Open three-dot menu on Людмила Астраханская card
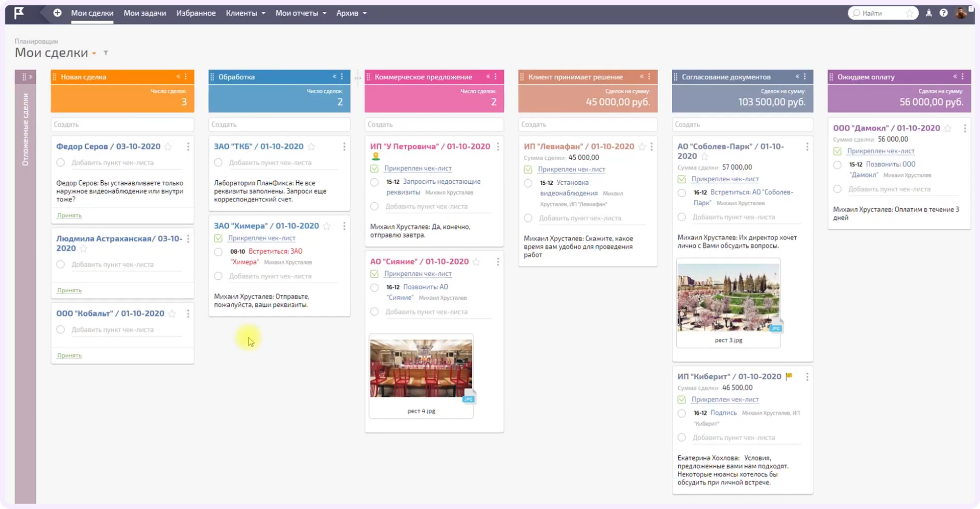The width and height of the screenshot is (980, 509). pos(188,239)
